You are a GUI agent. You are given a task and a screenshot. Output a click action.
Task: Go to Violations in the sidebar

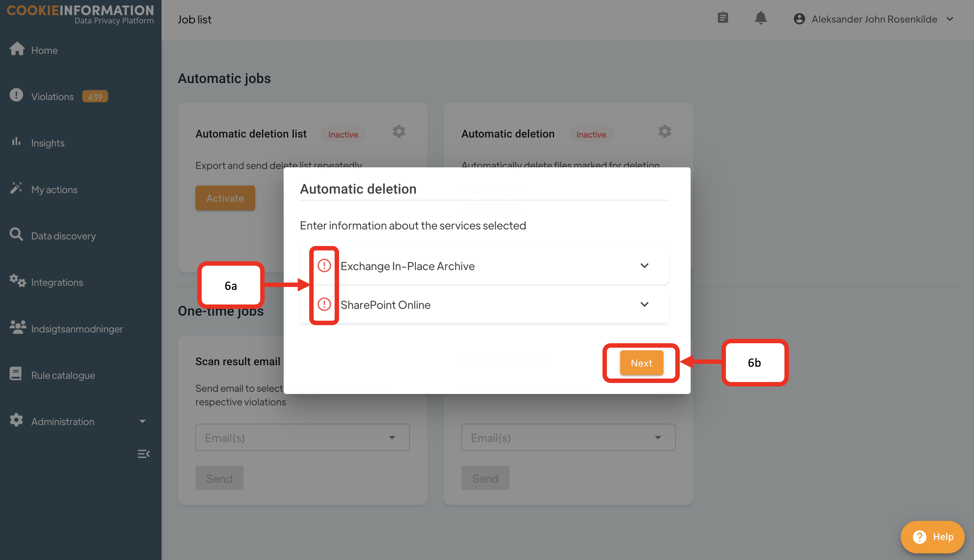[x=52, y=97]
